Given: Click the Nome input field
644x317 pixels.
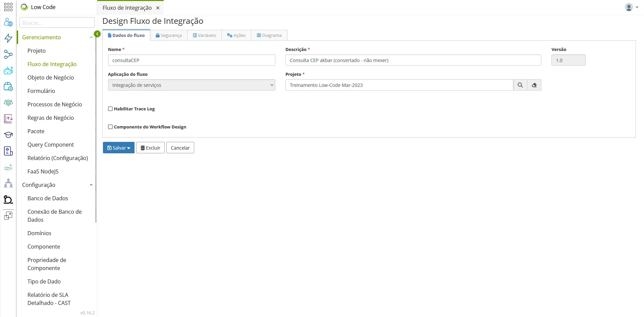Looking at the screenshot, I should [192, 60].
